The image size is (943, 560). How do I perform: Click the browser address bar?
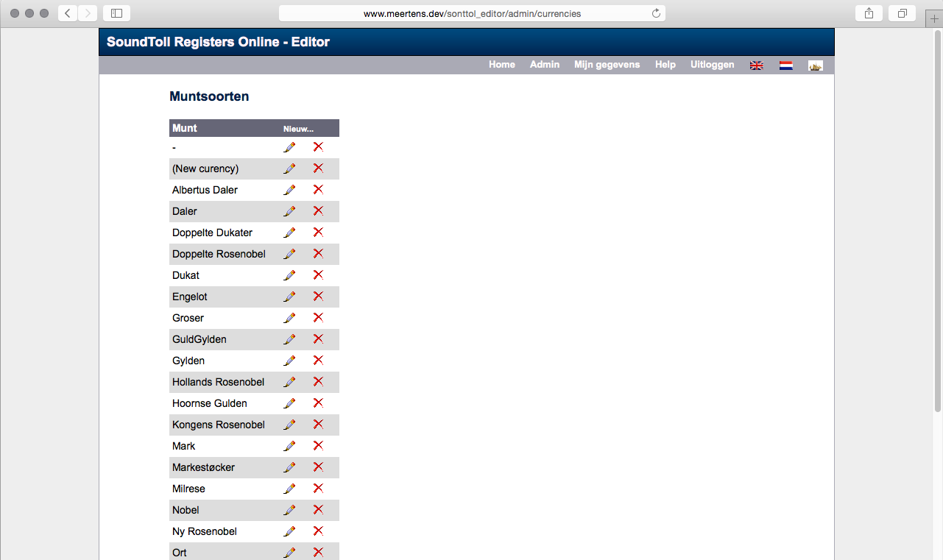tap(471, 13)
